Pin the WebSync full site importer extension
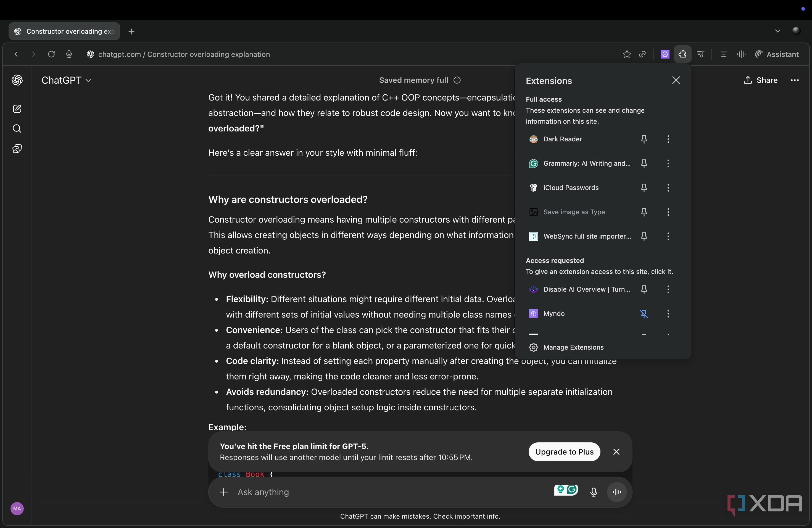Screen dimensions: 812x528 click(x=644, y=236)
